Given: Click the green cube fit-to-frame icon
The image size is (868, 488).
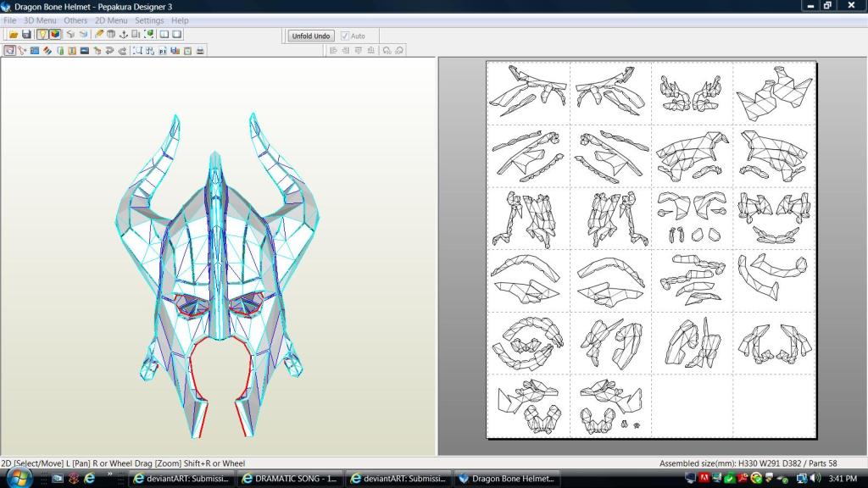Looking at the screenshot, I should [x=148, y=34].
